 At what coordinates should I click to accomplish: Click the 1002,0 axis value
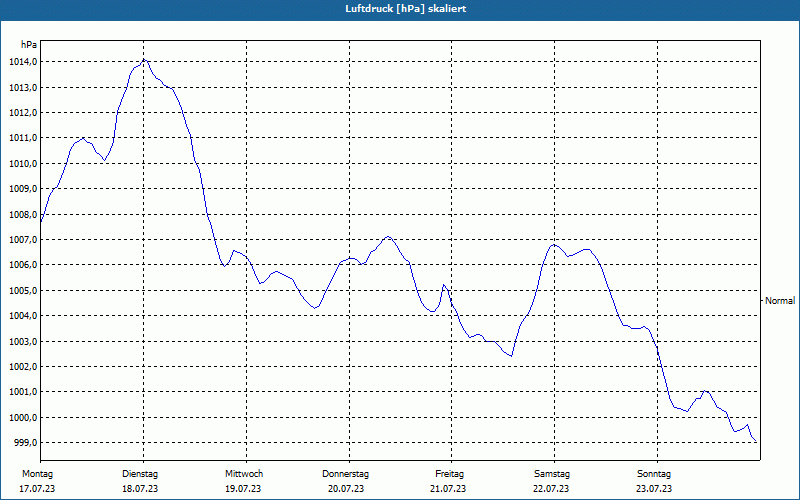point(23,366)
